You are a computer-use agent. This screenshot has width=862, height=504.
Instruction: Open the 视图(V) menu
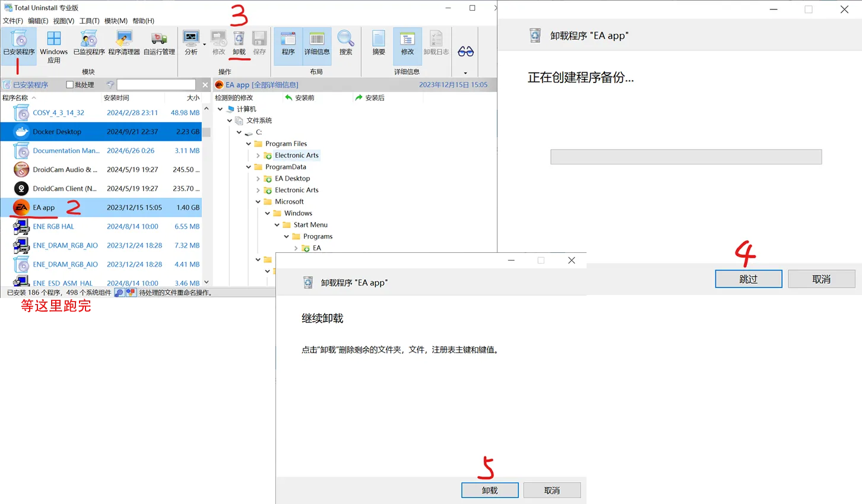point(64,21)
